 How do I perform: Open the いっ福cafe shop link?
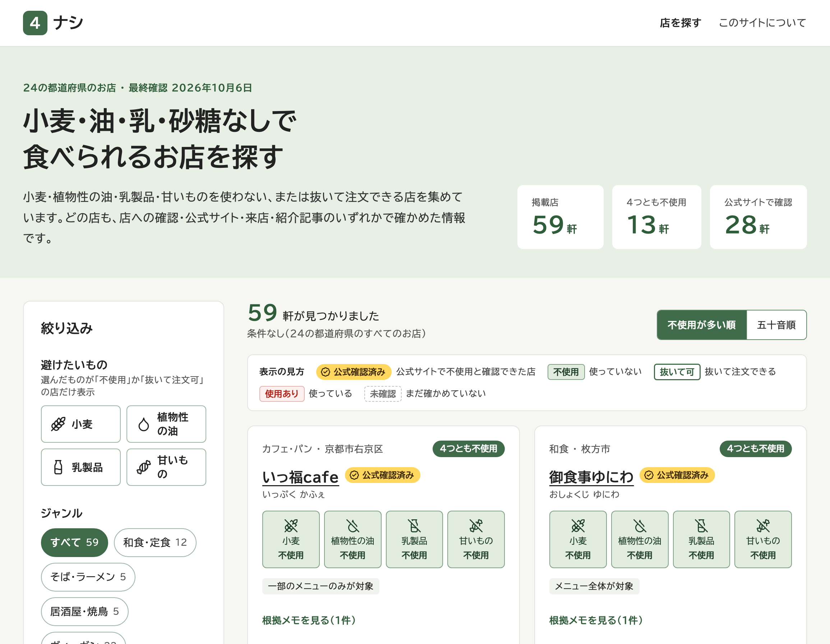pyautogui.click(x=300, y=477)
